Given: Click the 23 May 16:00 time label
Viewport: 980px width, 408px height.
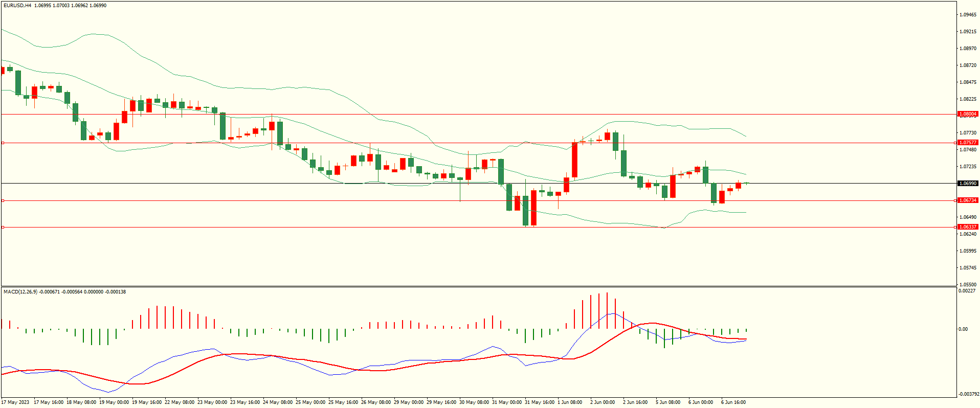Looking at the screenshot, I should pos(245,402).
